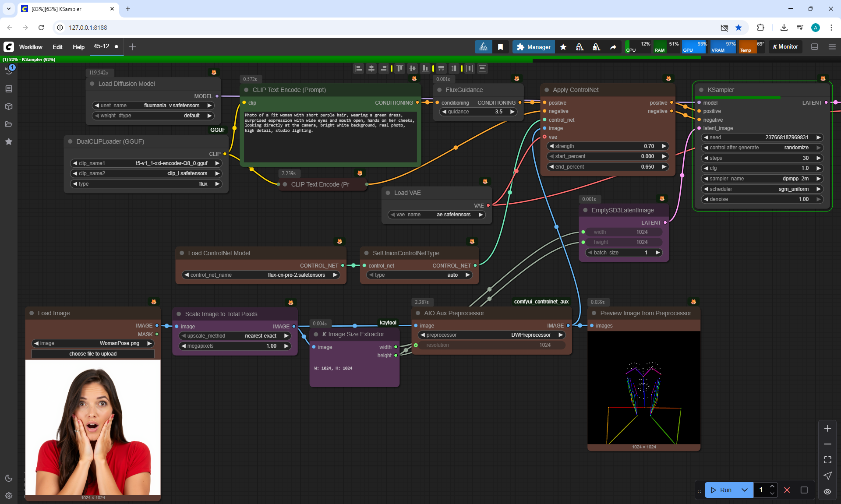
Task: Click the fit view icon
Action: (x=827, y=460)
